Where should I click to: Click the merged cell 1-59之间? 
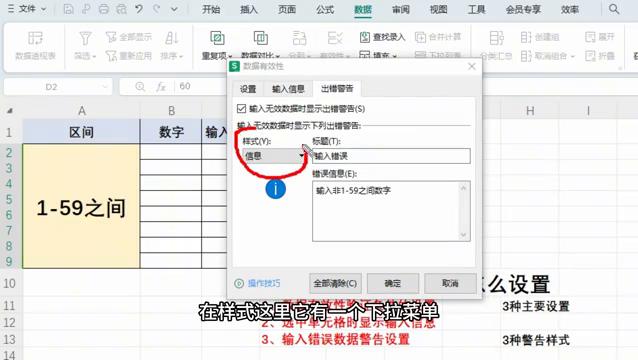(81, 206)
